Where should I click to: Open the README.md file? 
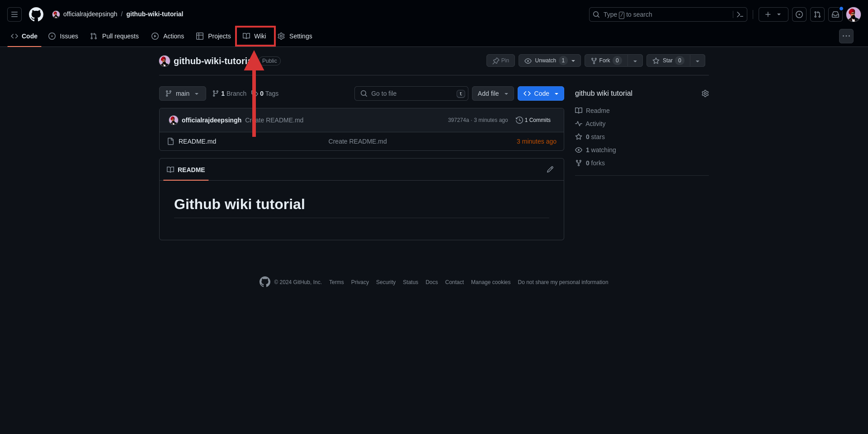pos(197,141)
